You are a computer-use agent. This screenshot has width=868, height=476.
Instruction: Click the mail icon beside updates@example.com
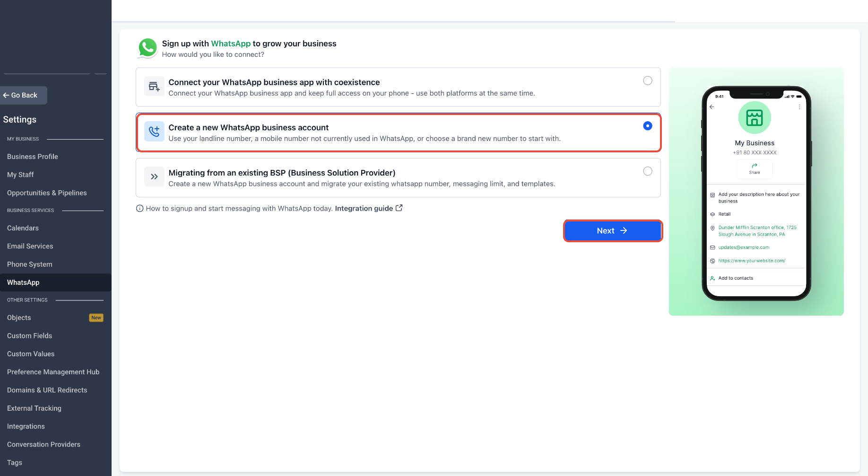[712, 247]
